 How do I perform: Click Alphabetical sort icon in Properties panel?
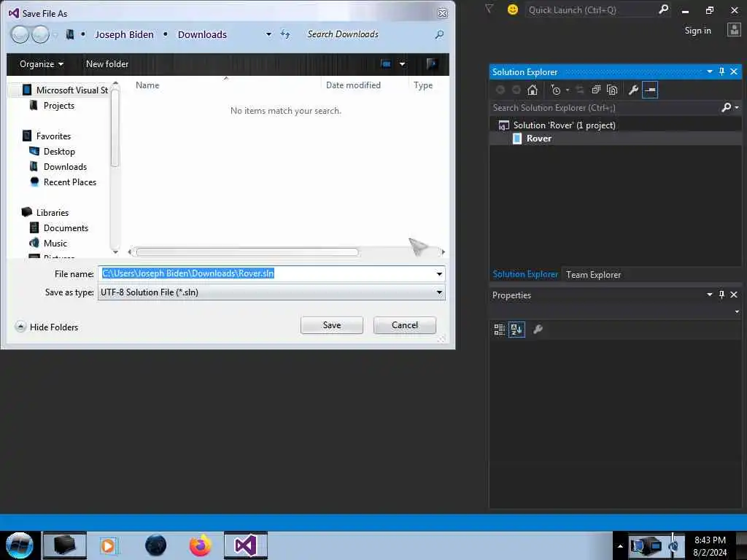(x=516, y=329)
